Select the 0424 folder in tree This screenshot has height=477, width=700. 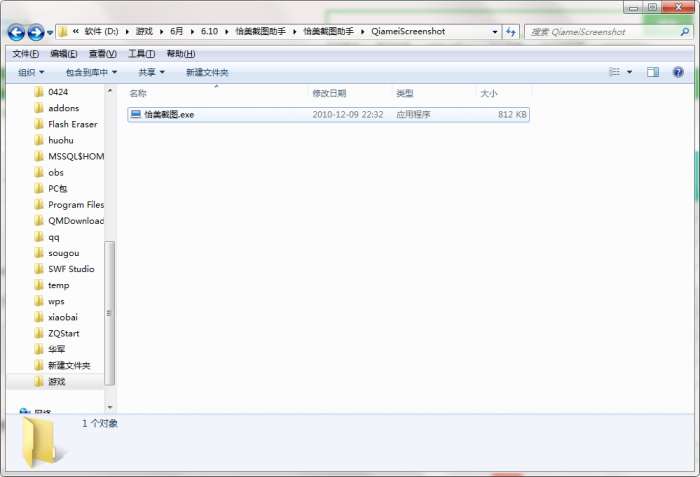pyautogui.click(x=58, y=92)
